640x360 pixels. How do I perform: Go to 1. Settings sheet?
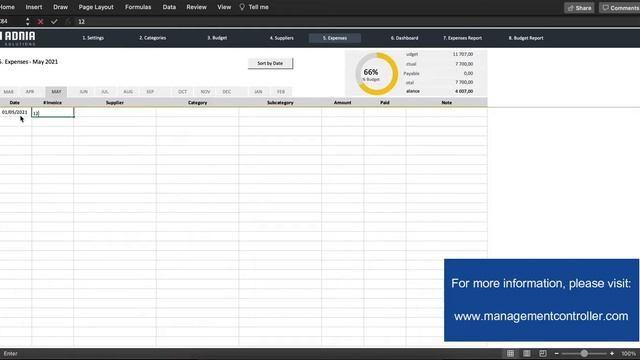click(93, 38)
